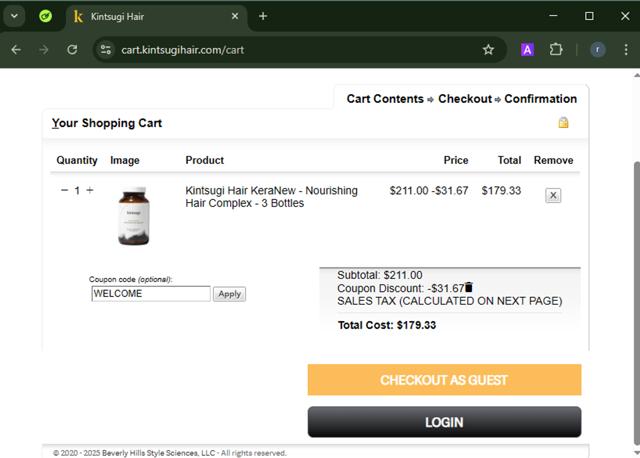Click Checkout As Guest button
The image size is (640, 458).
(444, 380)
